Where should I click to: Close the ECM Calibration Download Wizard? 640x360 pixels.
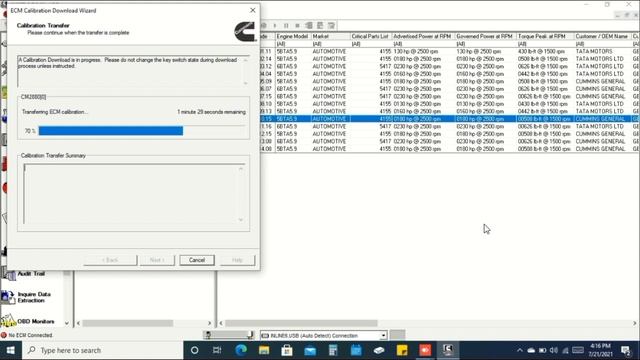pos(253,10)
